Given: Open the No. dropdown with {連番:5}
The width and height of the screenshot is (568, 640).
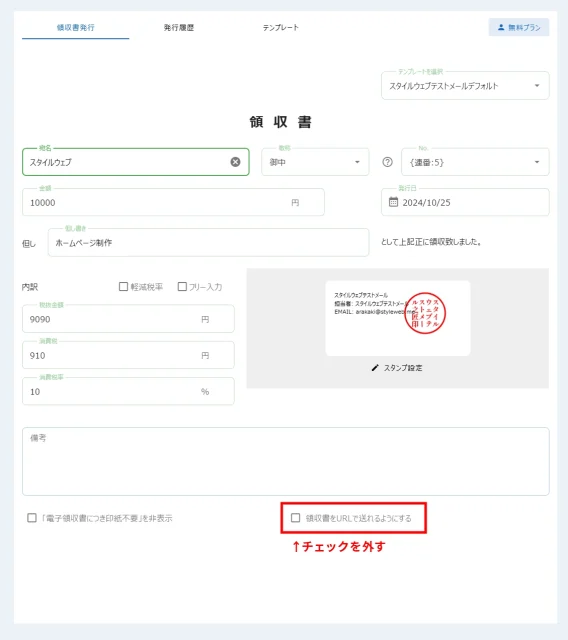Looking at the screenshot, I should (x=475, y=162).
